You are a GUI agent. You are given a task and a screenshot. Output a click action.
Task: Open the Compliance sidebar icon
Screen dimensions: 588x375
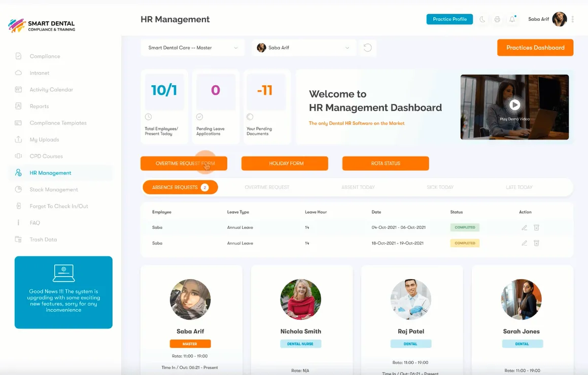click(x=18, y=56)
